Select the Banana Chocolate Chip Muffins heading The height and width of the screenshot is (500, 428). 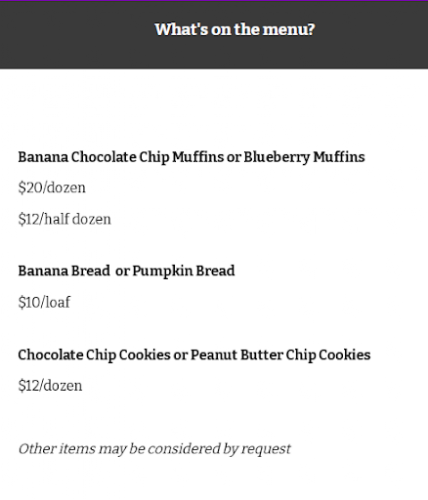tap(191, 157)
